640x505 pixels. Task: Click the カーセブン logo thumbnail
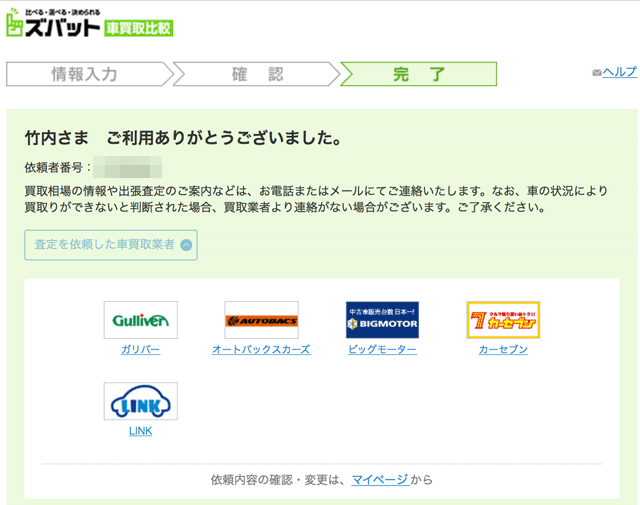[503, 320]
